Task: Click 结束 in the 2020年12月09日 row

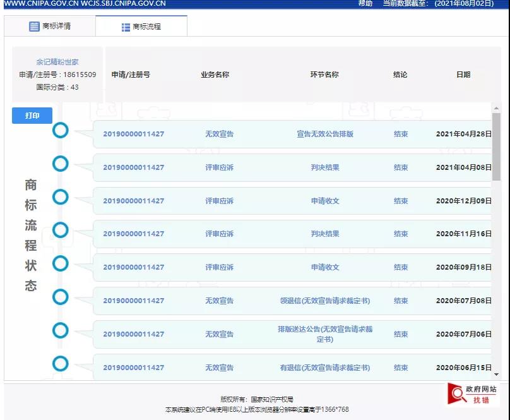Action: (401, 201)
